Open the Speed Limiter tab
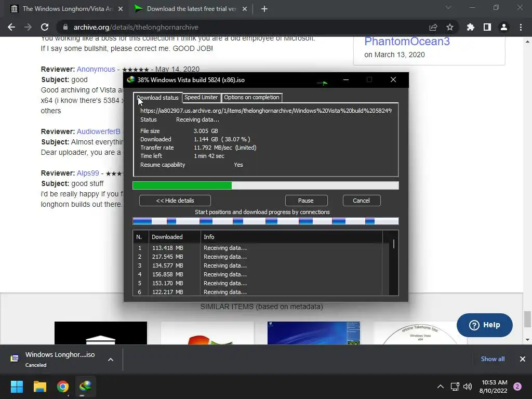Image resolution: width=532 pixels, height=399 pixels. (201, 97)
